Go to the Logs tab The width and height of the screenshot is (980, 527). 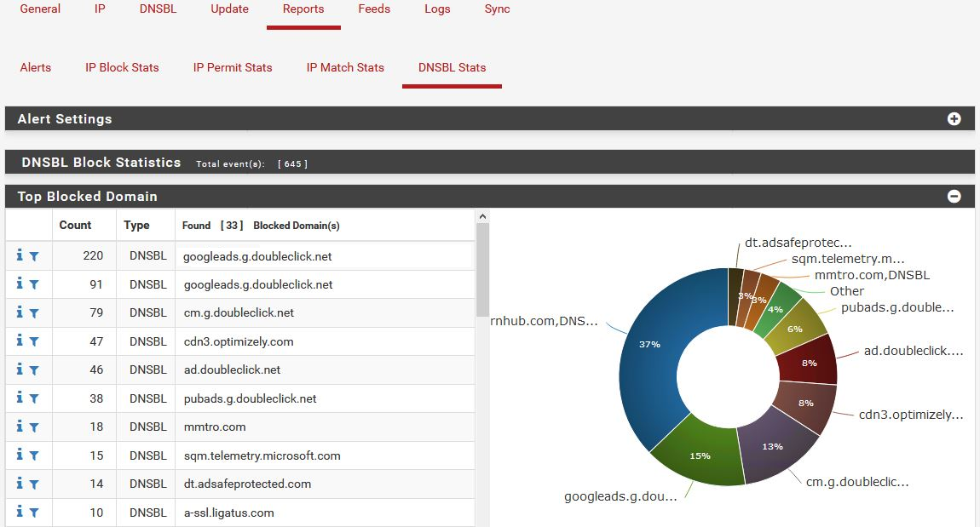pos(437,9)
